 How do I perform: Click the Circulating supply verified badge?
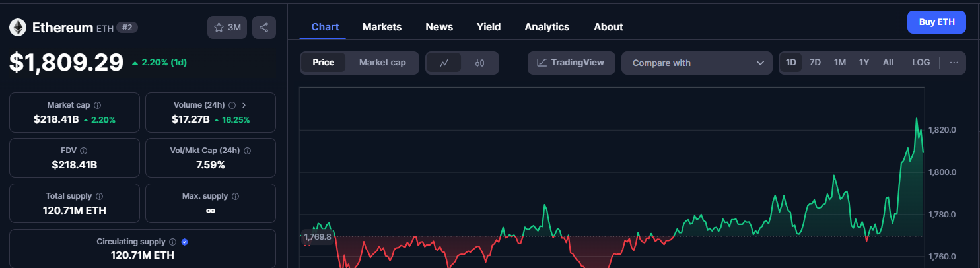tap(184, 242)
